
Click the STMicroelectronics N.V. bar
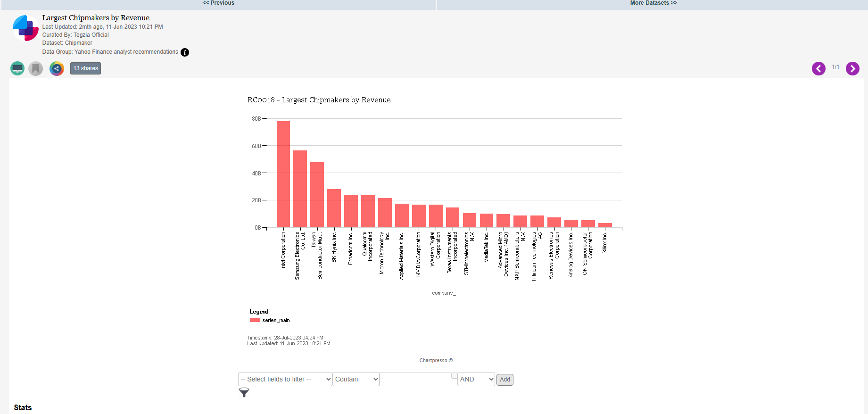pyautogui.click(x=470, y=220)
